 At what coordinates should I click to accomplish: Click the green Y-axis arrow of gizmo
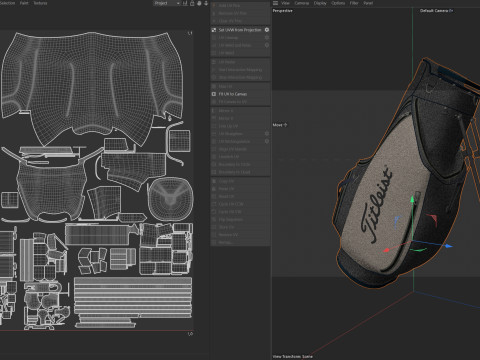pyautogui.click(x=413, y=199)
